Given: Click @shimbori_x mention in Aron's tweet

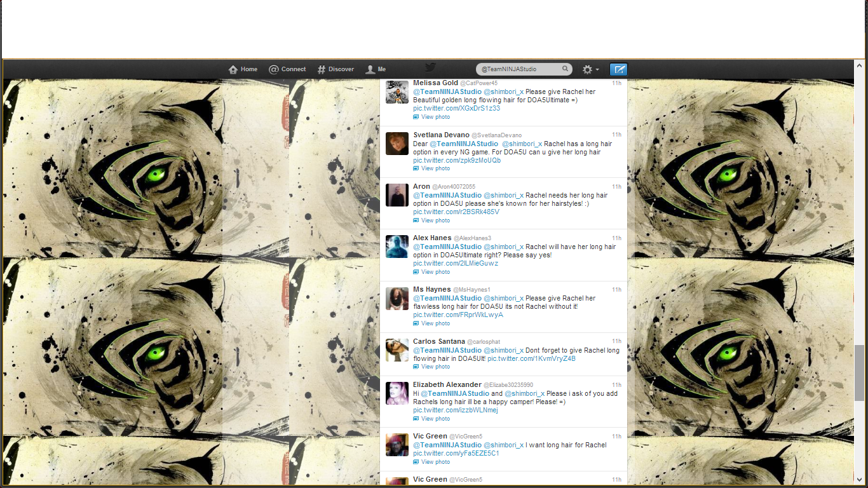Looking at the screenshot, I should tap(503, 195).
